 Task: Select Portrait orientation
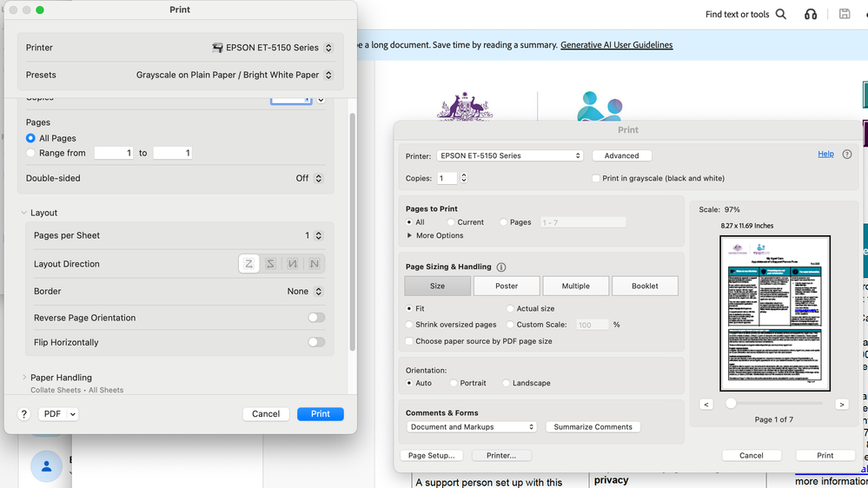[x=454, y=383]
